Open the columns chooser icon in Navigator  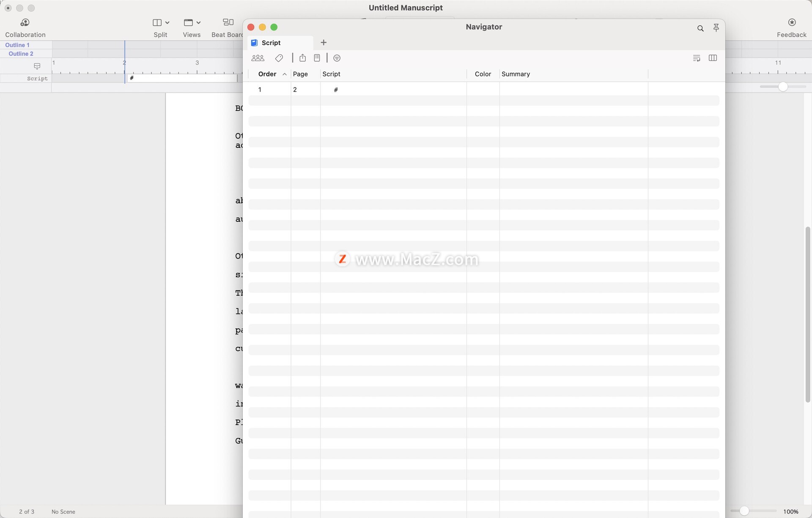pos(713,58)
